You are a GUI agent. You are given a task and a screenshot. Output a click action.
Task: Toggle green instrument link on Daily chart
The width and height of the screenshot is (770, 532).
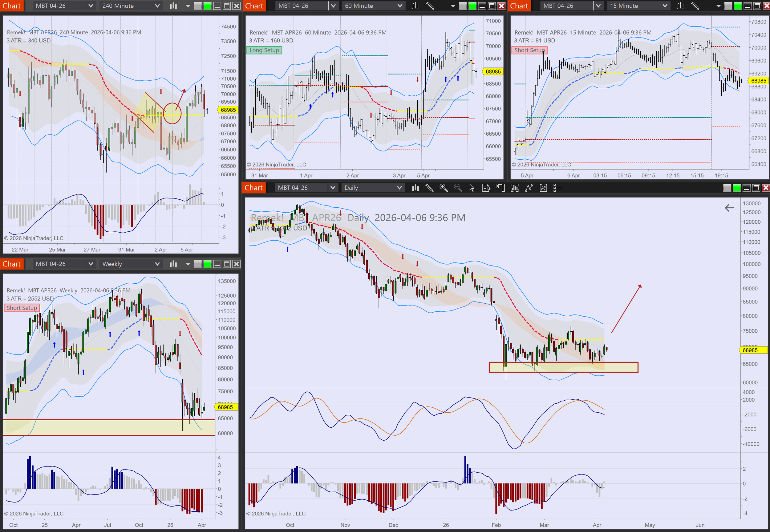point(737,188)
